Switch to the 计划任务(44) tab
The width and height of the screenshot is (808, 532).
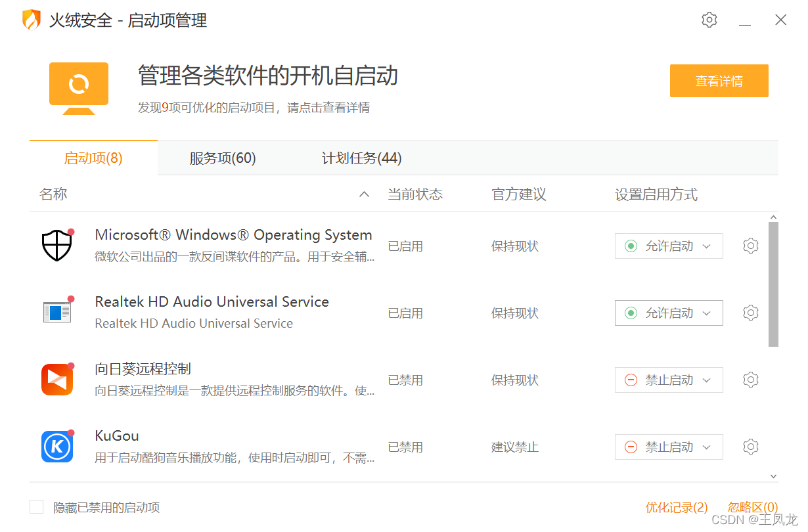click(x=361, y=158)
